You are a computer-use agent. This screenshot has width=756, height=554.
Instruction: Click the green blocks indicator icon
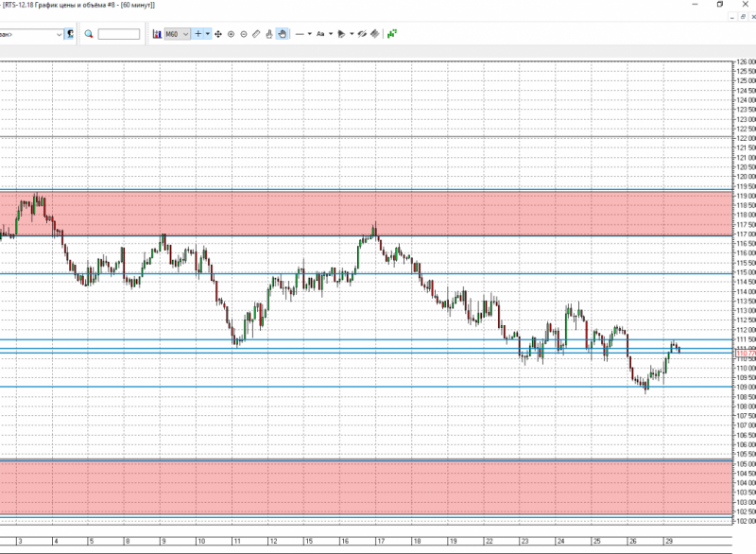coord(392,34)
